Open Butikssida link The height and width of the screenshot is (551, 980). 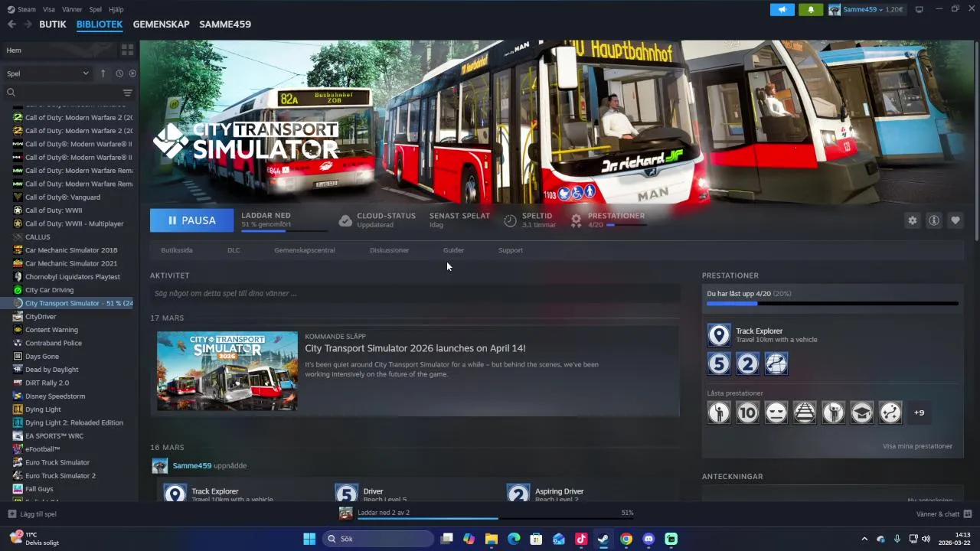[x=177, y=250]
